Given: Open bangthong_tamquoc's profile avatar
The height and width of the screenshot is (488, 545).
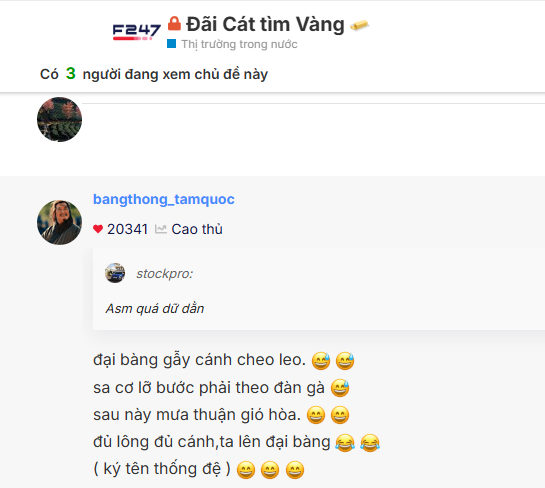Looking at the screenshot, I should pyautogui.click(x=59, y=222).
